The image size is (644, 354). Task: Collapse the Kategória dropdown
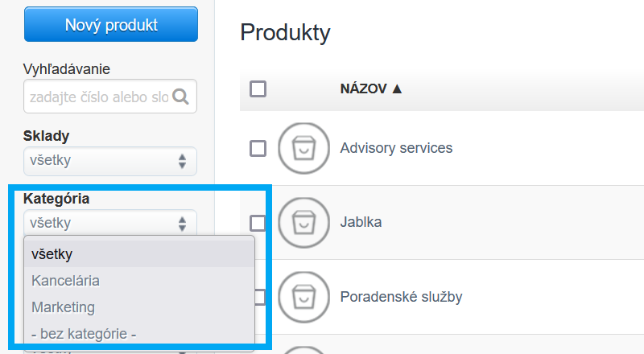point(109,222)
